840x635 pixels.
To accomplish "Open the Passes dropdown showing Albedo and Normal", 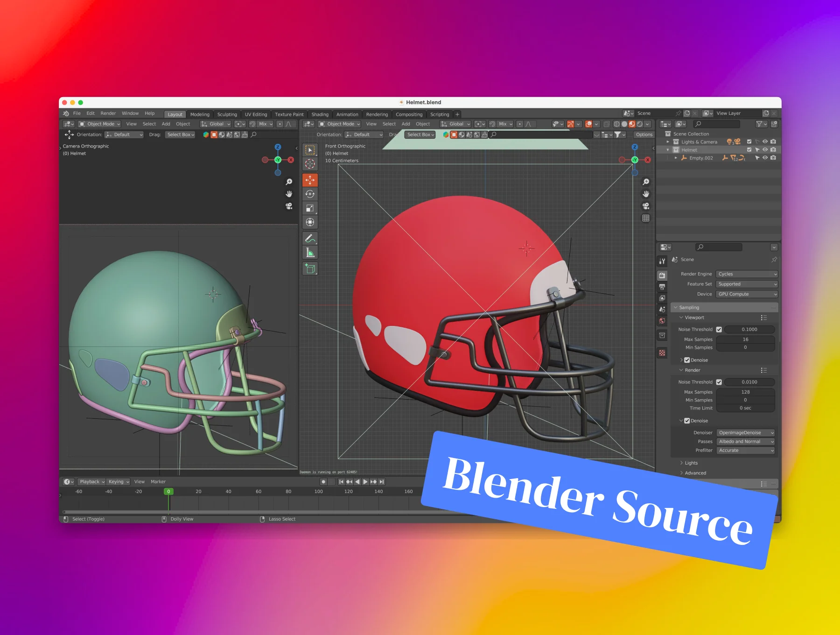I will (x=746, y=442).
